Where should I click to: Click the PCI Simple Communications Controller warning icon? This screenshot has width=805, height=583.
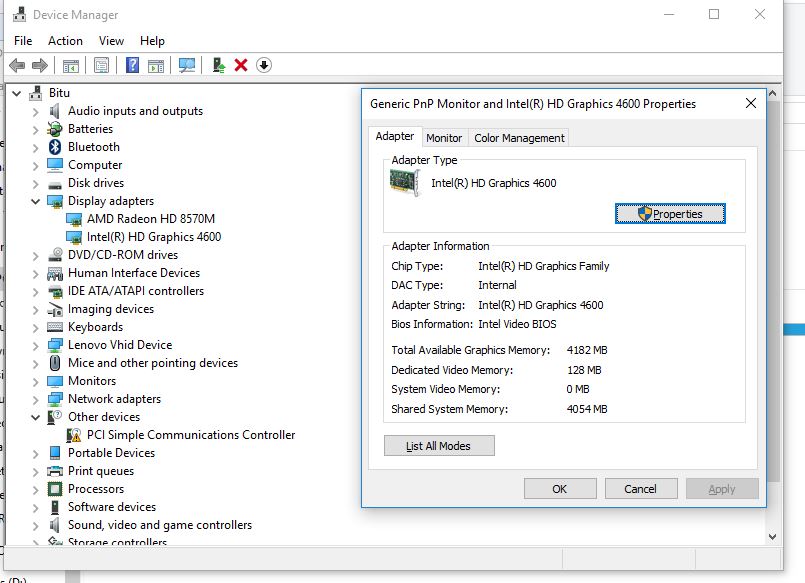coord(74,435)
